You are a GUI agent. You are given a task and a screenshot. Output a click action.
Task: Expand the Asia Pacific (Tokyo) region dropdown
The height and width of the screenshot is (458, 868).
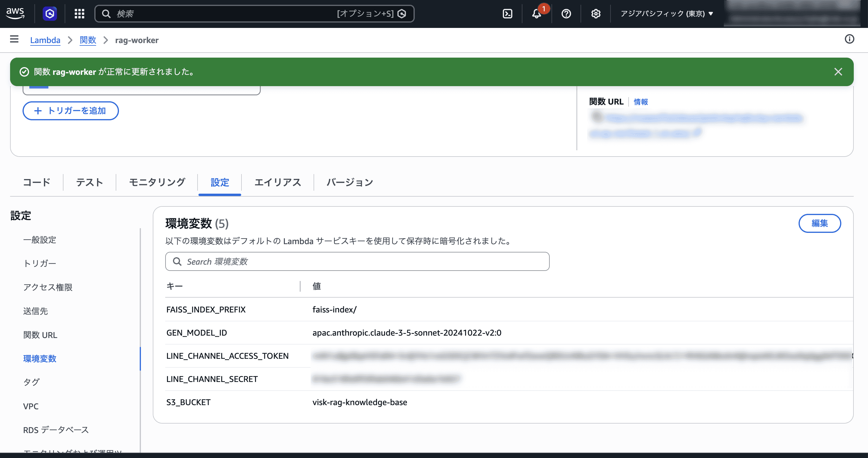click(667, 13)
